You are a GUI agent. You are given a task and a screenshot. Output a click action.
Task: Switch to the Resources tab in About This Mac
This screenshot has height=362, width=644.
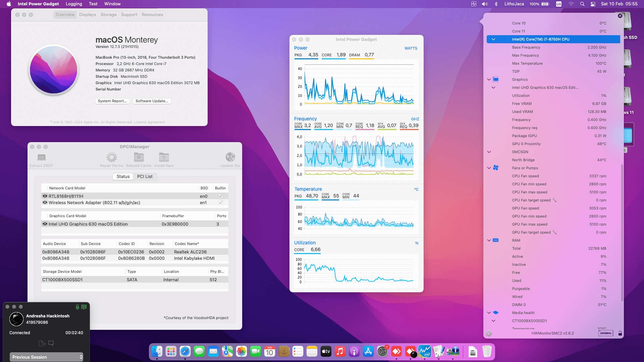coord(152,15)
